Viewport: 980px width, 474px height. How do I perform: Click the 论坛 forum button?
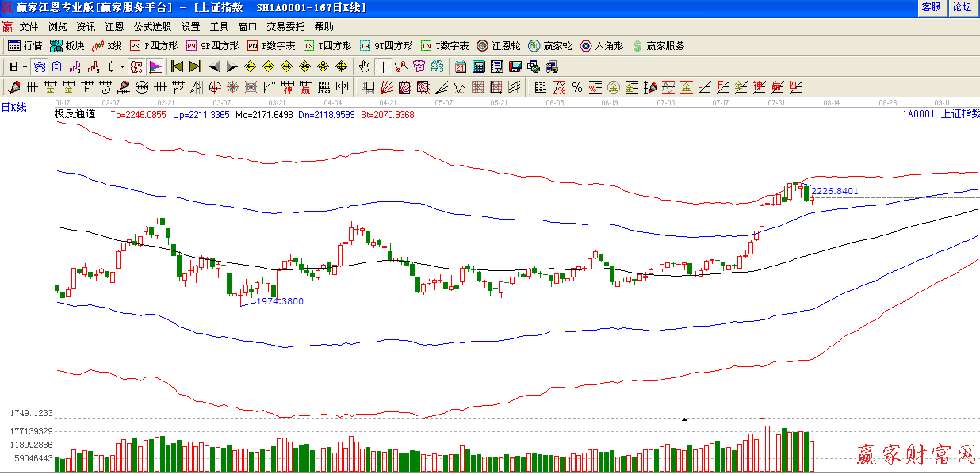962,7
